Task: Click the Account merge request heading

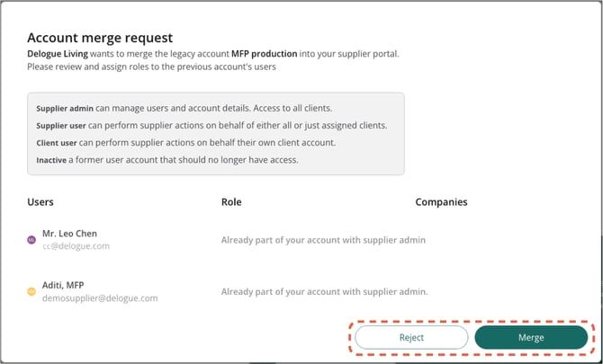Action: coord(100,38)
